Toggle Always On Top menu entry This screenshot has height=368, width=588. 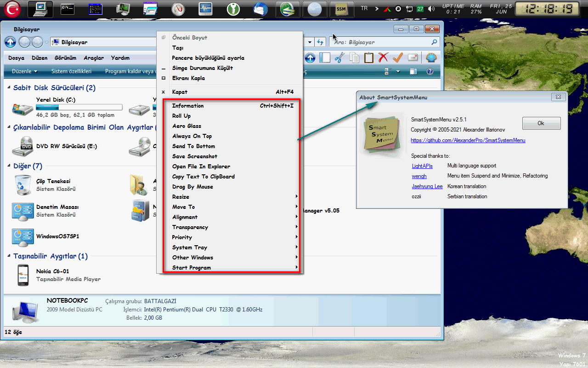tap(230, 136)
